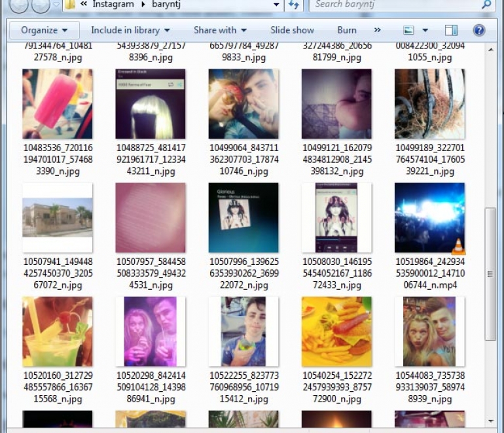This screenshot has width=504, height=433.
Task: Click file name 10499189_322701764574104
Action: (x=430, y=160)
